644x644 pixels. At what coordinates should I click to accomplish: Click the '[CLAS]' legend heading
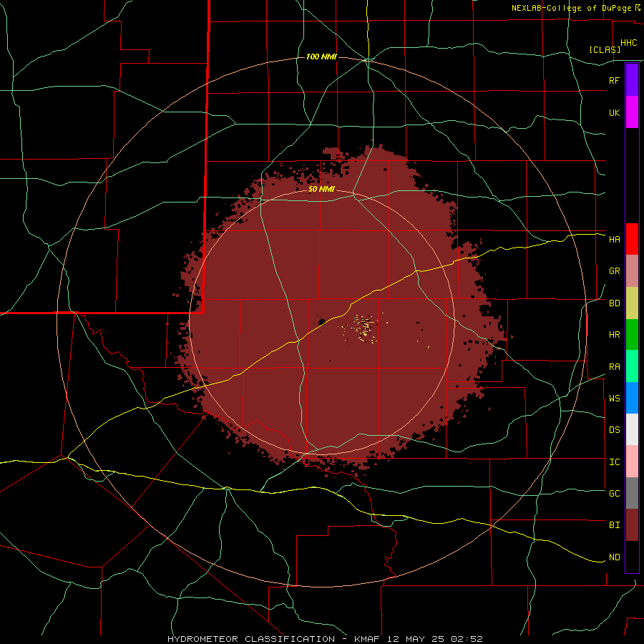(x=605, y=49)
